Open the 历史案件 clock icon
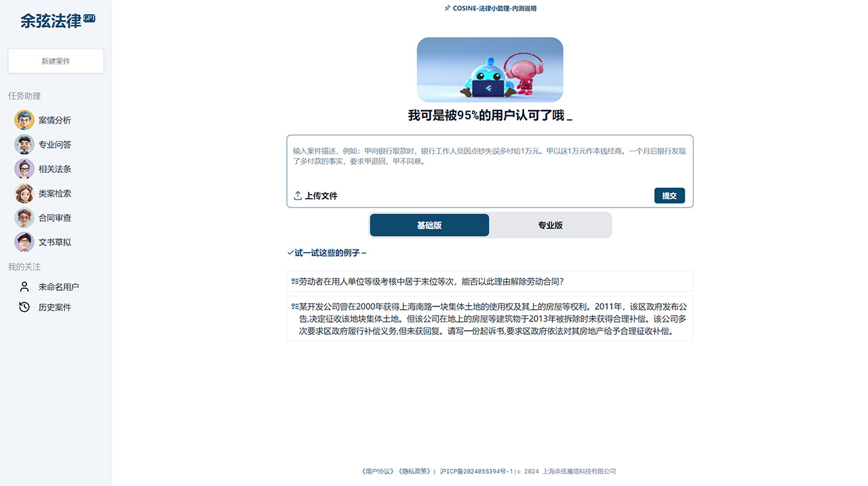This screenshot has width=868, height=486. click(24, 306)
